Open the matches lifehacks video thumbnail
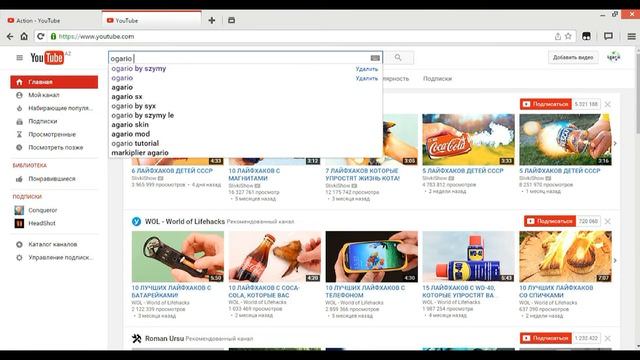The width and height of the screenshot is (640, 360). click(x=565, y=256)
